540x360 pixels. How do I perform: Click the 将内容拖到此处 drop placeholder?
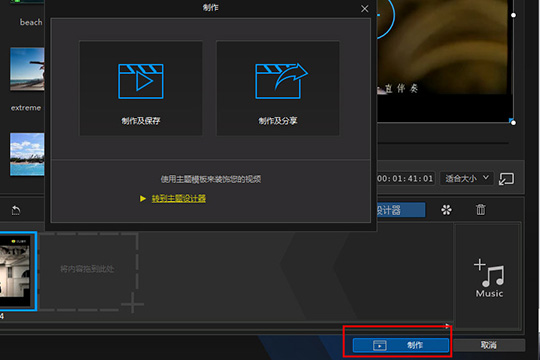pyautogui.click(x=88, y=271)
